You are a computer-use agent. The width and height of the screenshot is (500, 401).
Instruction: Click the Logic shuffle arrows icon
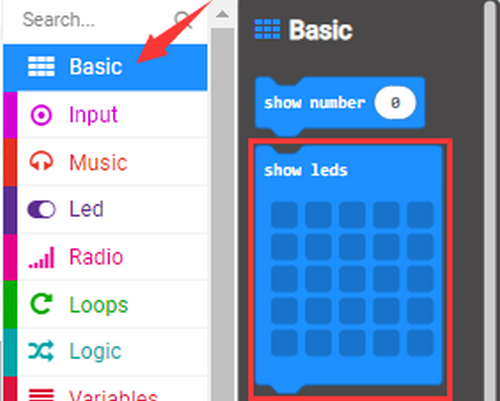coord(41,351)
